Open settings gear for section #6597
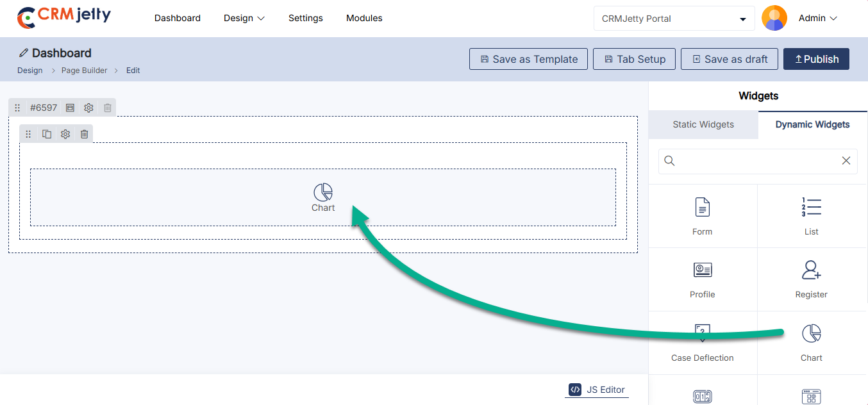 pos(89,108)
